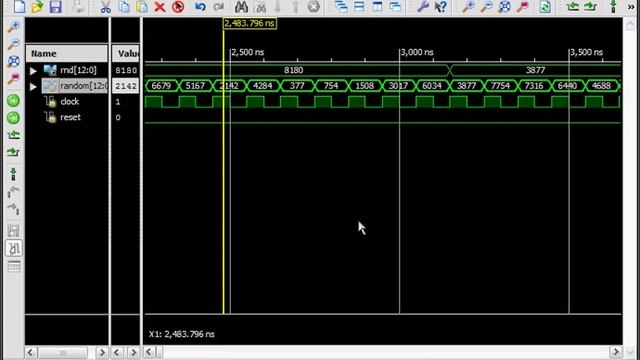Click Zoom Out magnifier in top toolbar

click(x=486, y=6)
